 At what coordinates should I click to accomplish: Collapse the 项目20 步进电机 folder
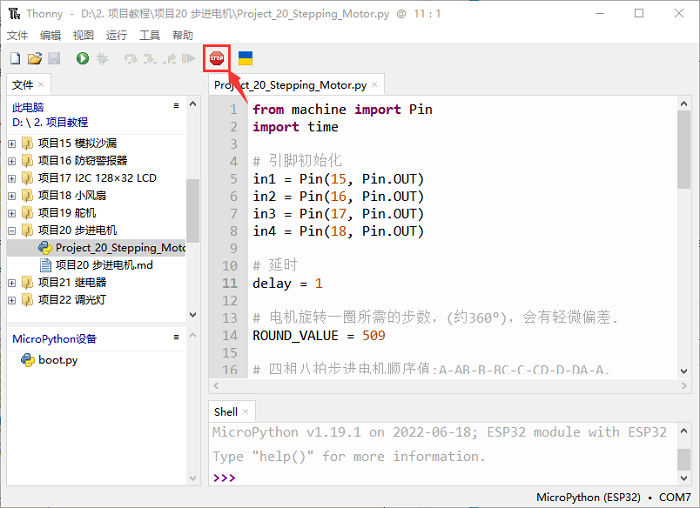tap(12, 230)
